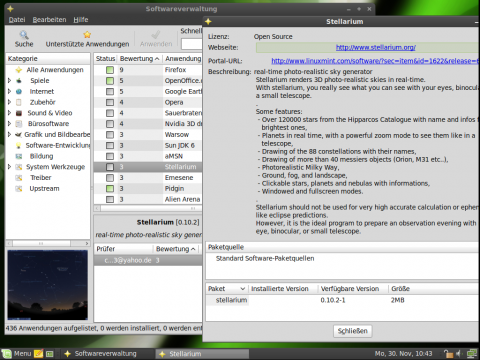
Task: Click the network icon in the system tray
Action: [x=472, y=354]
